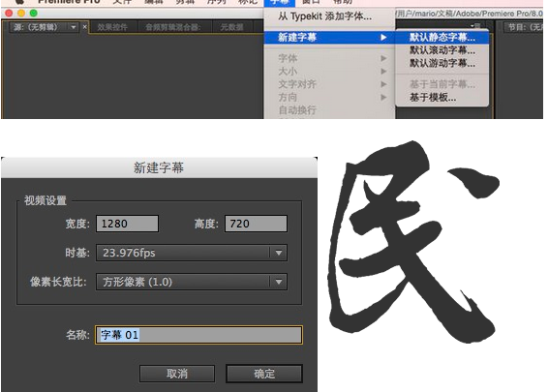The width and height of the screenshot is (548, 392).
Task: Choose 默认静态字幕... from the submenu
Action: pos(441,37)
